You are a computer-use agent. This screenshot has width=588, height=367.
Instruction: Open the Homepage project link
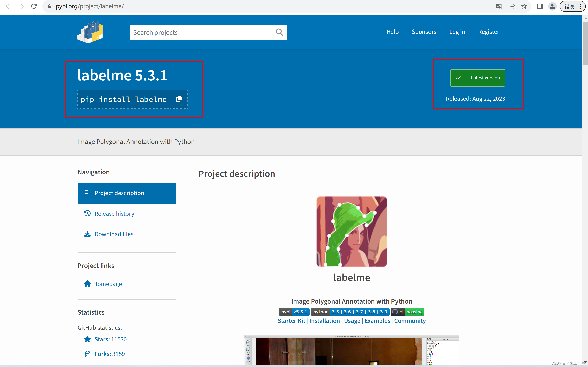107,284
